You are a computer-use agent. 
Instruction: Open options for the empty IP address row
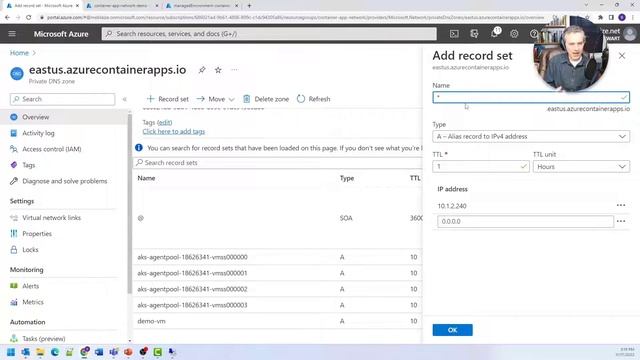point(621,221)
